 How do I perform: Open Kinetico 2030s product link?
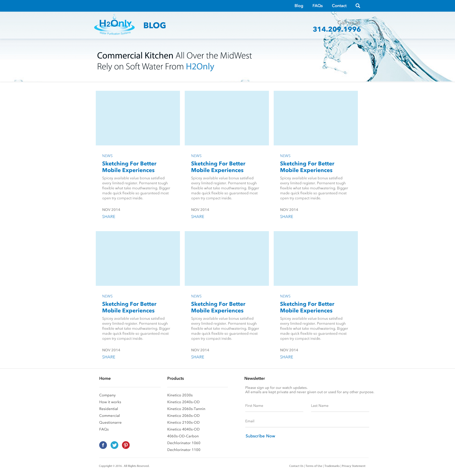180,395
